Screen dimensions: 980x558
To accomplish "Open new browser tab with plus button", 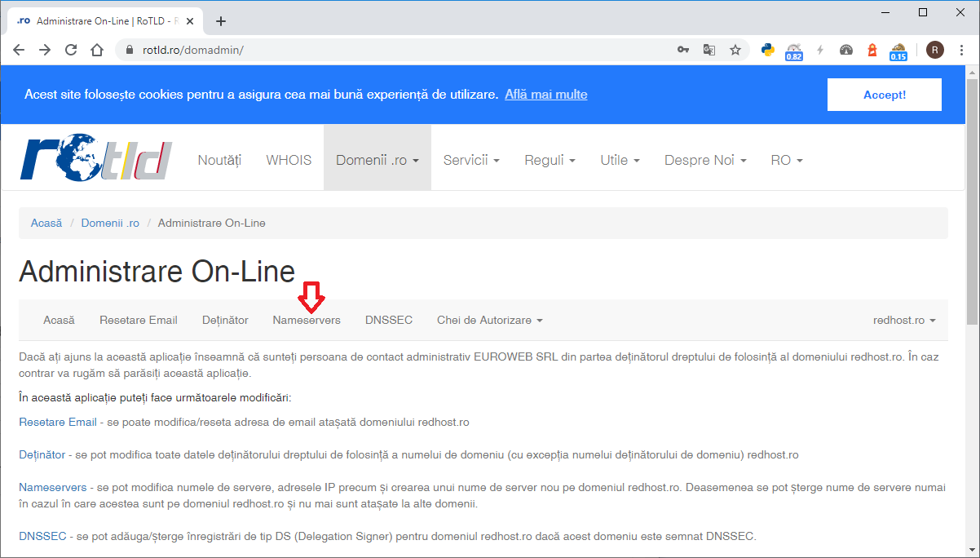I will (220, 21).
